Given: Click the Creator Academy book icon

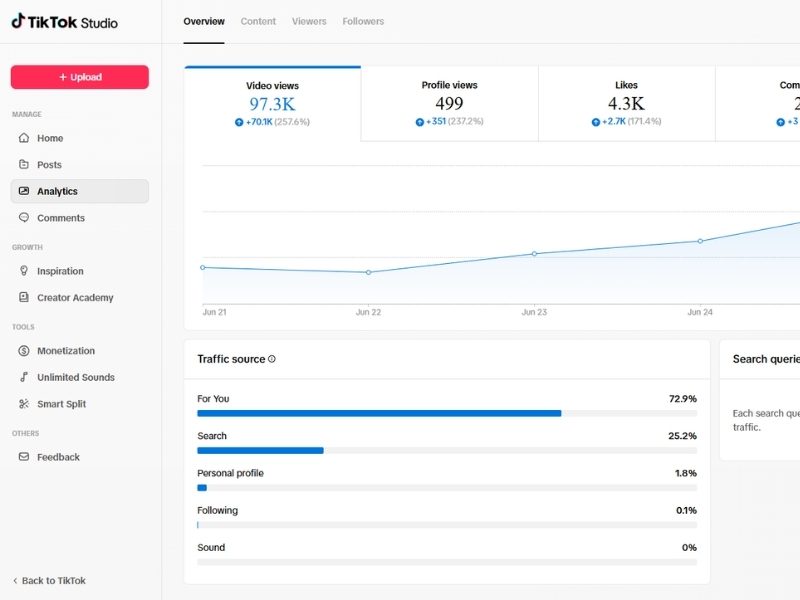Looking at the screenshot, I should pos(23,297).
